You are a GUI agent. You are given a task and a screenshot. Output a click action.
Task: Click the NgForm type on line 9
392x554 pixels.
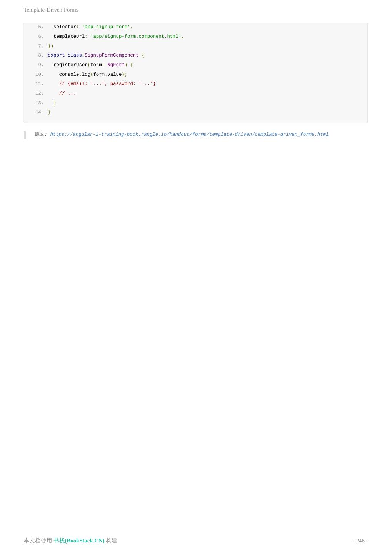pyautogui.click(x=116, y=65)
